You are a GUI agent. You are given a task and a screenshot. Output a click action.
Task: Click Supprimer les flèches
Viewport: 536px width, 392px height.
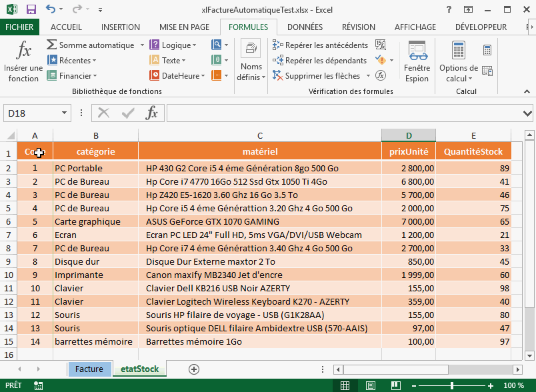[x=316, y=75]
